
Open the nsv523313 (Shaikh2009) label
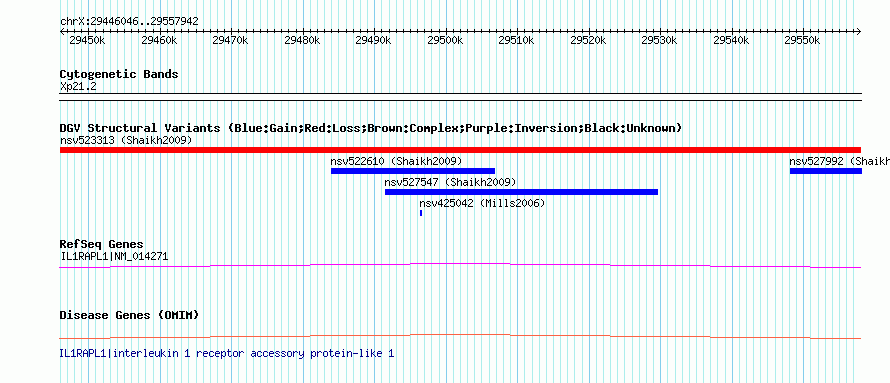[x=125, y=140]
